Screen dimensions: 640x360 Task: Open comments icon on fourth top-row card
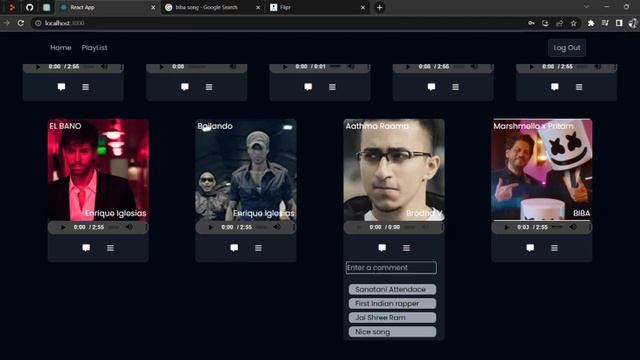pos(431,87)
